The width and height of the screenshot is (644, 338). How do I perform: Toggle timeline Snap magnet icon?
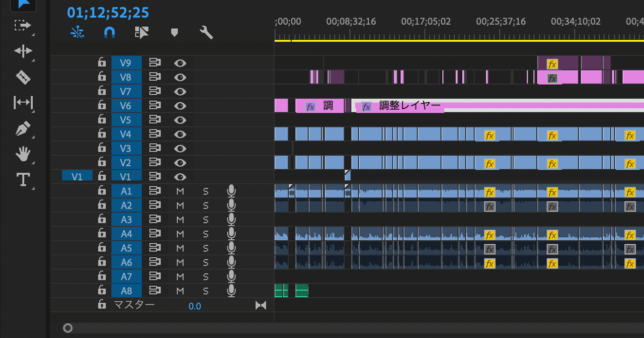(109, 33)
